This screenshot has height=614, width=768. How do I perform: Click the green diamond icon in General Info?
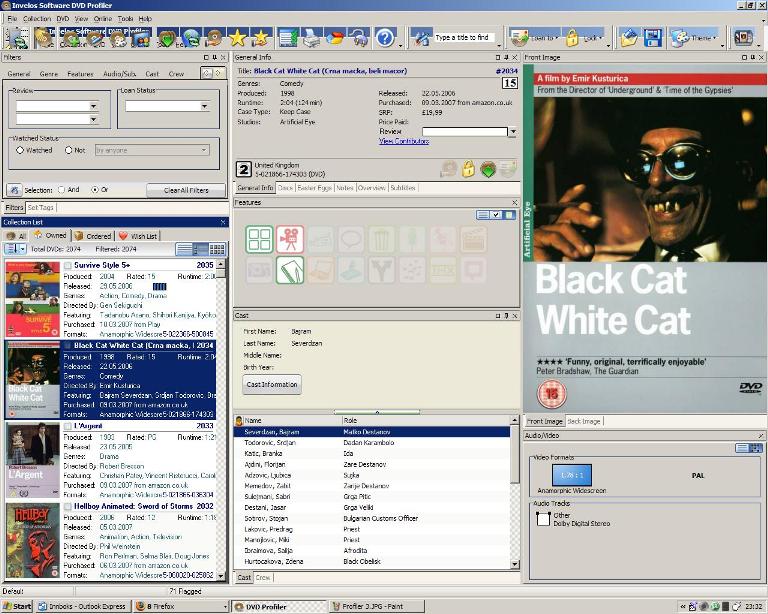(x=488, y=170)
